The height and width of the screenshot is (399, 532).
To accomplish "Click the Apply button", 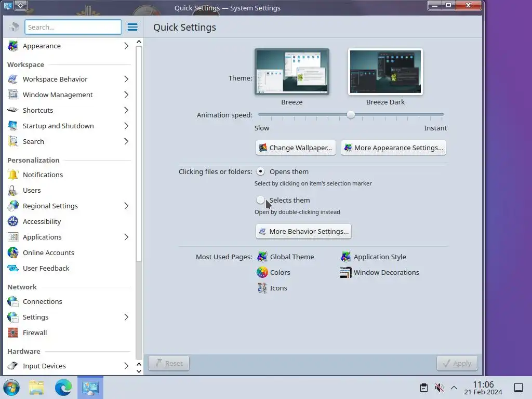I will coord(457,363).
